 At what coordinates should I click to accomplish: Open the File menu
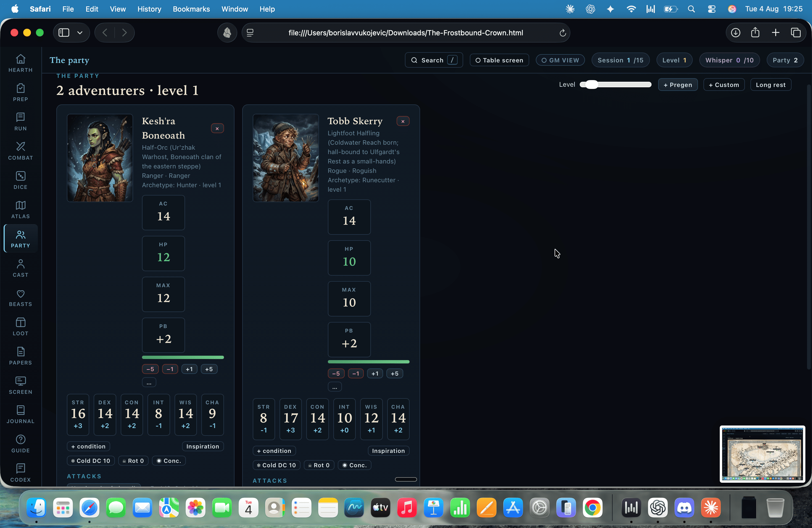click(68, 9)
